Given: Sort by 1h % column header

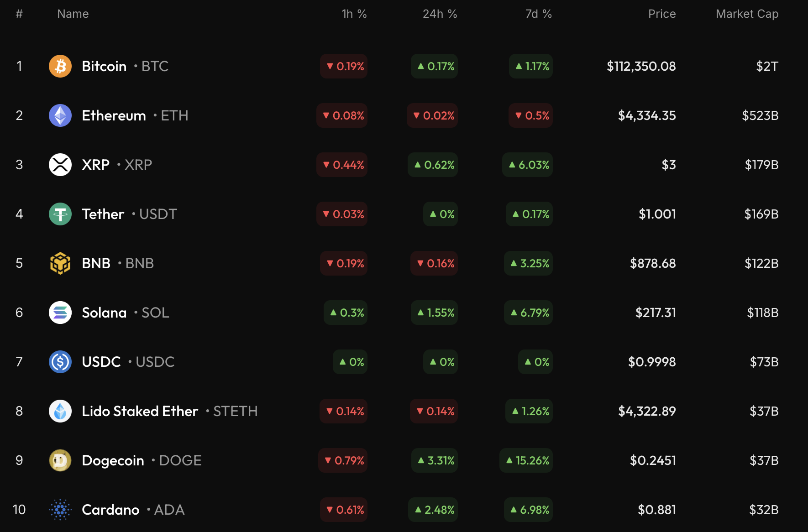Looking at the screenshot, I should tap(354, 14).
